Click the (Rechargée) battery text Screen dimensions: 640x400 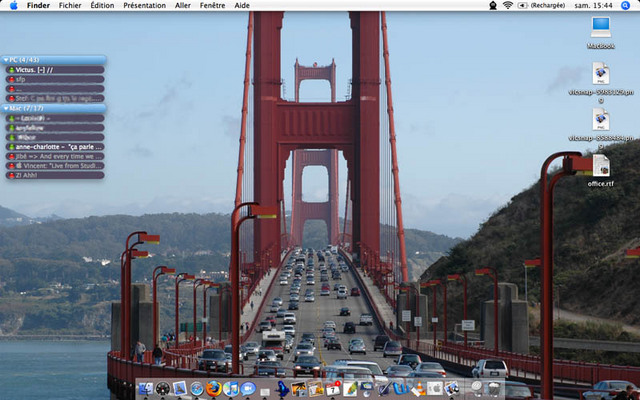click(x=547, y=5)
